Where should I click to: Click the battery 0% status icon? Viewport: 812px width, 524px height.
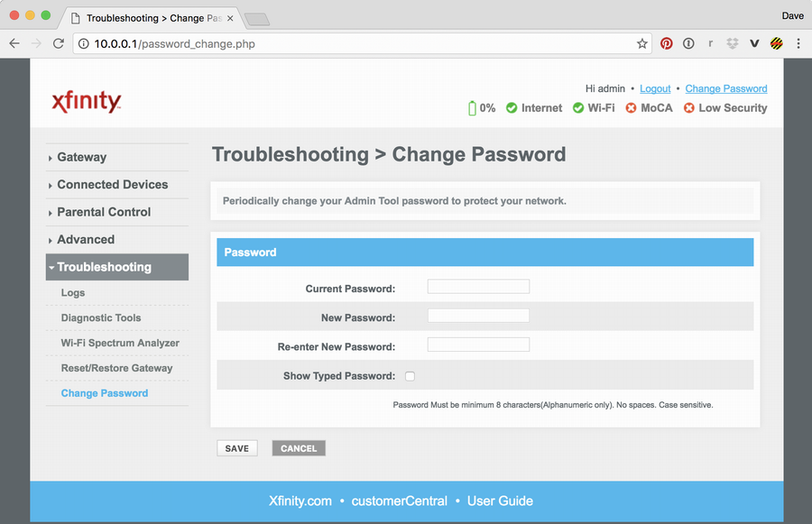pyautogui.click(x=472, y=107)
